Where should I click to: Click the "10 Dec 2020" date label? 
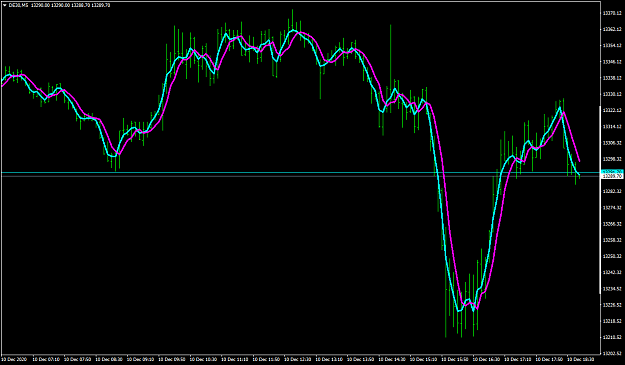[14, 359]
